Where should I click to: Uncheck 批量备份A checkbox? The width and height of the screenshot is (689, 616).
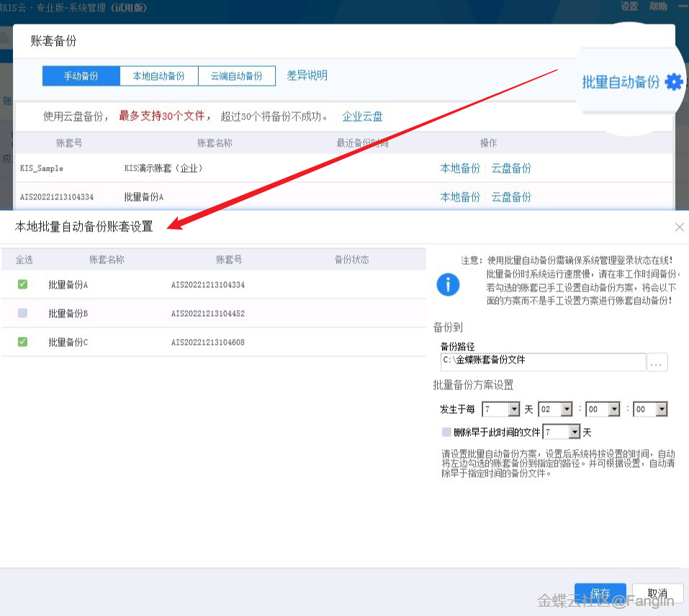[x=23, y=284]
